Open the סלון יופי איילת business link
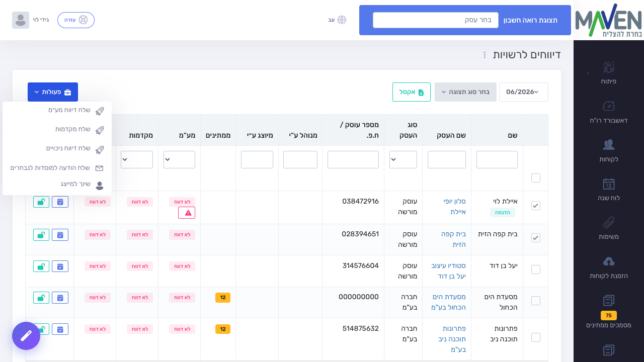 tap(455, 206)
